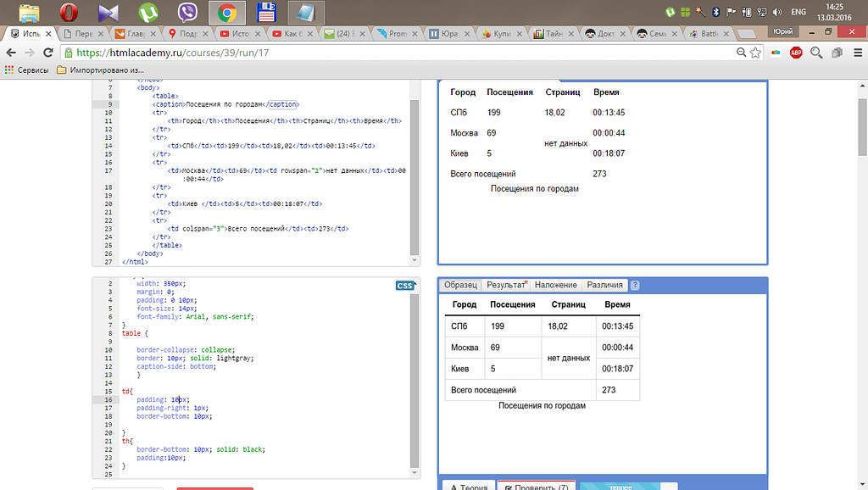
Task: Click the Проверить (7) button
Action: click(537, 486)
